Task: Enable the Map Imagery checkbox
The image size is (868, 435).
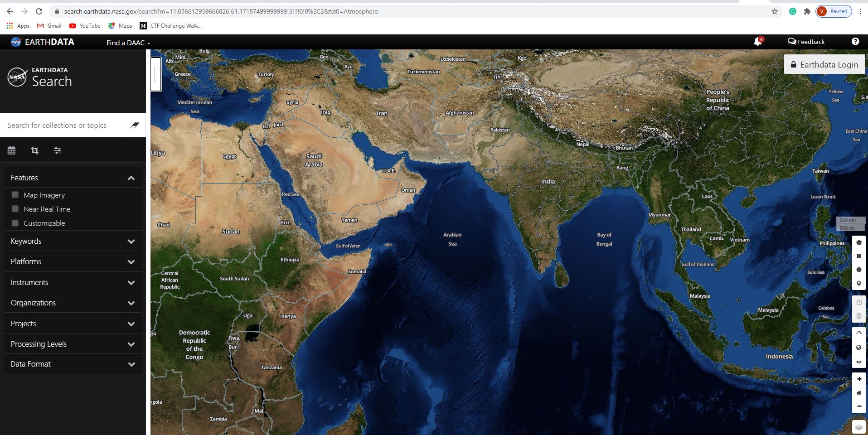Action: (x=15, y=194)
